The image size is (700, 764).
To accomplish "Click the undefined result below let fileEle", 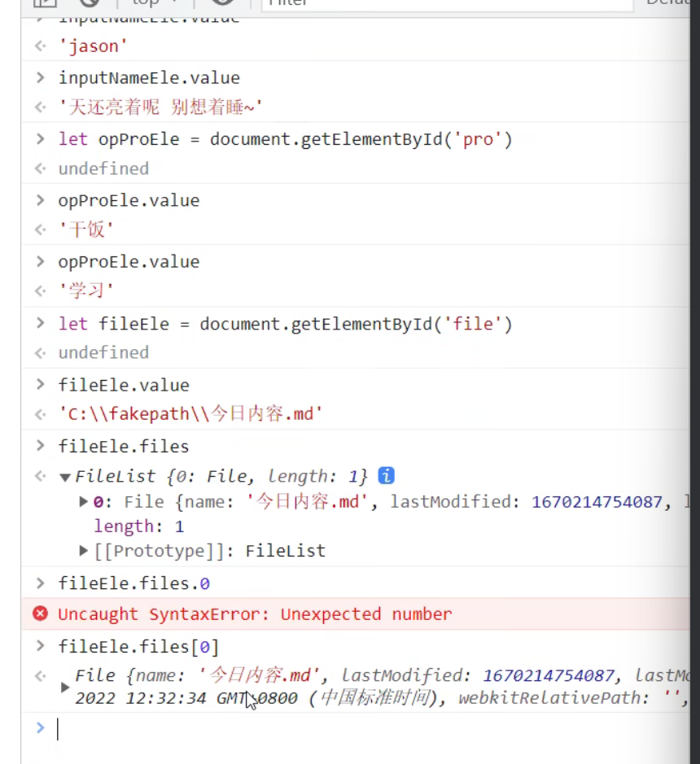I will pos(104,352).
